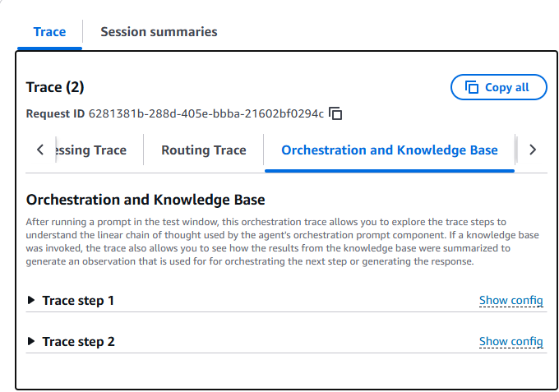
Task: Copy the Request ID to clipboard
Action: click(335, 113)
